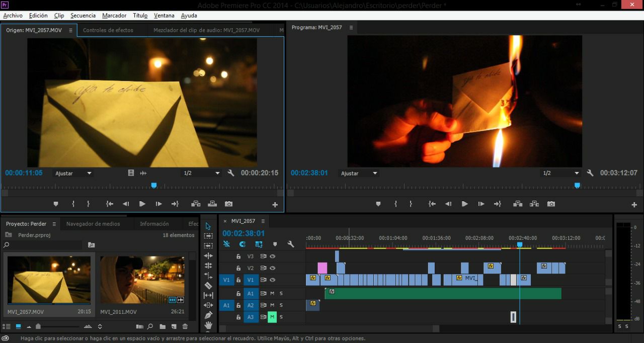Open the Secuencia menu
Viewport: 644px width, 343px height.
pyautogui.click(x=83, y=16)
